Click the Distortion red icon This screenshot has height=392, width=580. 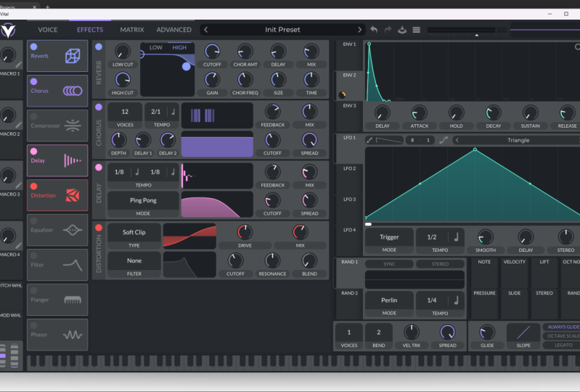pos(73,195)
